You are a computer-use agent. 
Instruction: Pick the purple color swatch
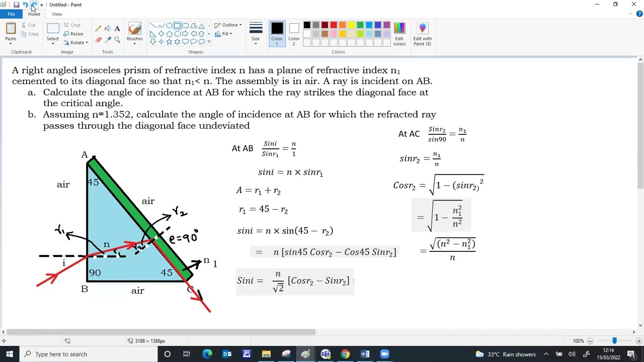point(386,25)
